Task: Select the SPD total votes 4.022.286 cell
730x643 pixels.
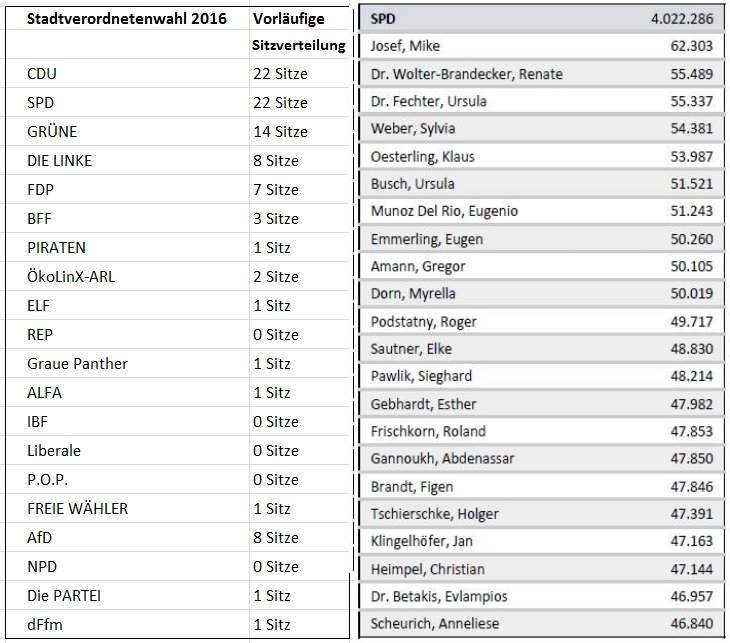Action: point(682,19)
